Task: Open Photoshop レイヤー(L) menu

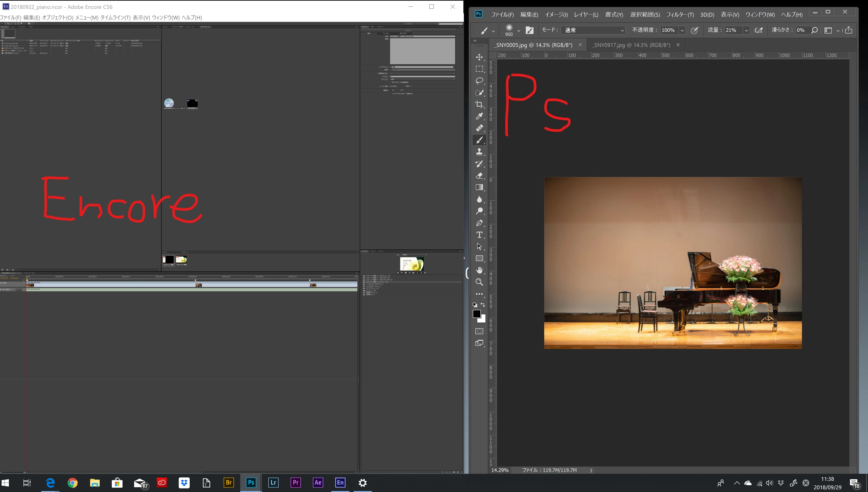Action: (x=586, y=15)
